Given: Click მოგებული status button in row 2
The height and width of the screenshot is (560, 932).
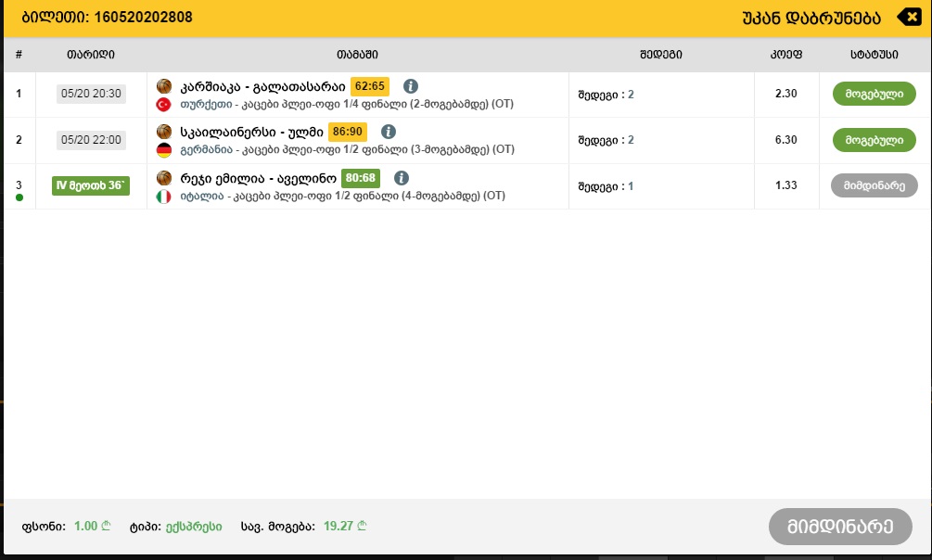Looking at the screenshot, I should point(874,140).
